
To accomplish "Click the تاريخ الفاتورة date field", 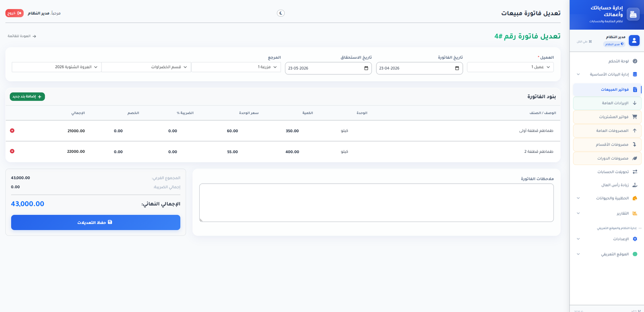I will (419, 68).
